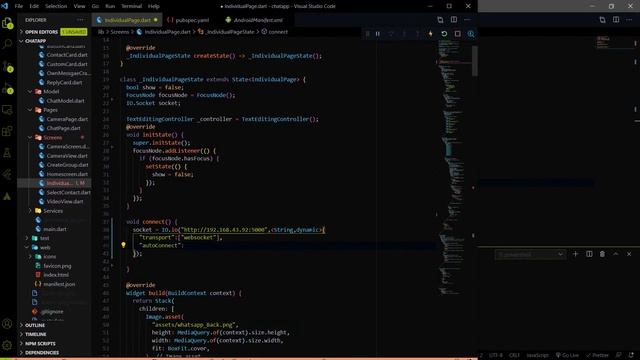Screen dimensions: 640x360
Task: Click the CRLF line ending status item
Action: point(514,356)
